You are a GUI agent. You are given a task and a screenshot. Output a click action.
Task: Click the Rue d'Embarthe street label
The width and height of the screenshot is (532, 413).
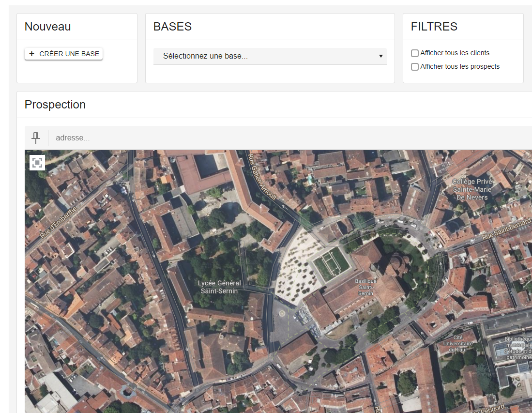click(58, 222)
